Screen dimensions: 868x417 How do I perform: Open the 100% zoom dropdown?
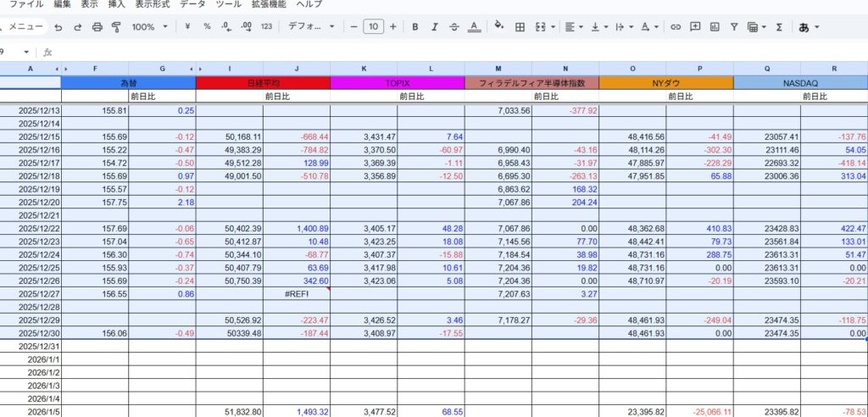coord(149,27)
